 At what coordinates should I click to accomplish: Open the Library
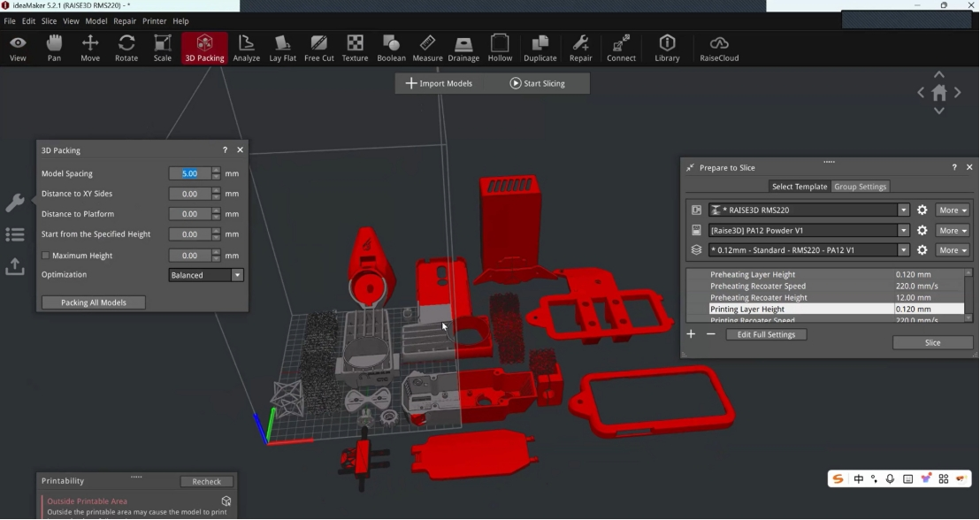[x=667, y=48]
